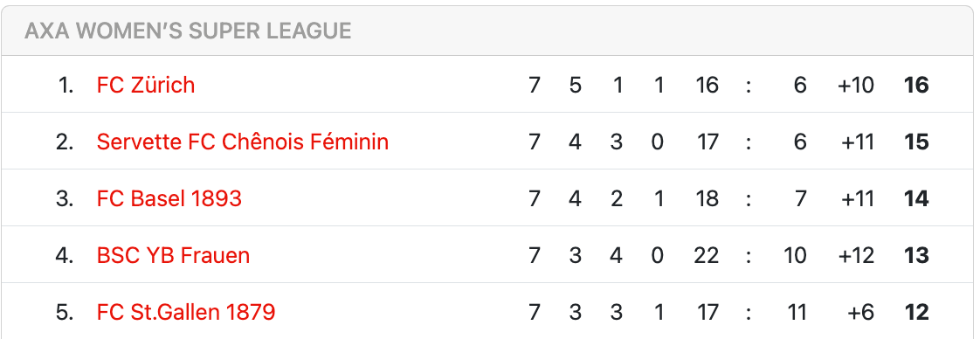The height and width of the screenshot is (339, 980).
Task: Click FC St.Gallen's 11 goals conceded
Action: pos(797,312)
